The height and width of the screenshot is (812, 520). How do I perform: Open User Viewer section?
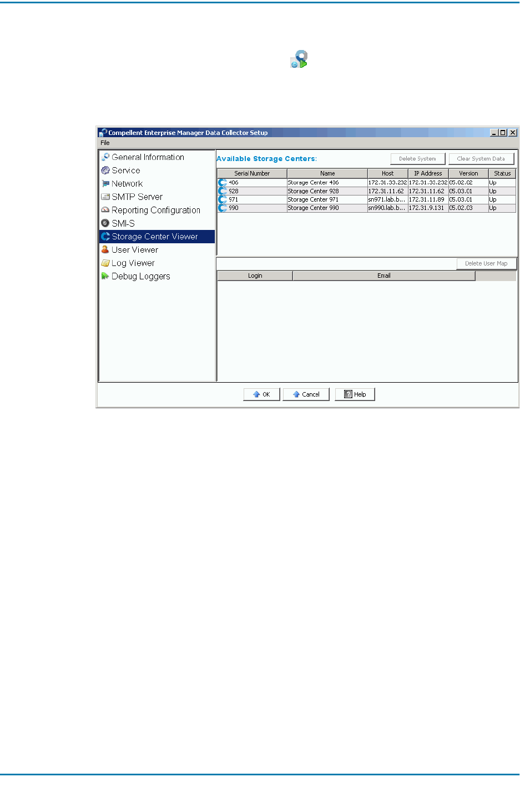pyautogui.click(x=135, y=250)
